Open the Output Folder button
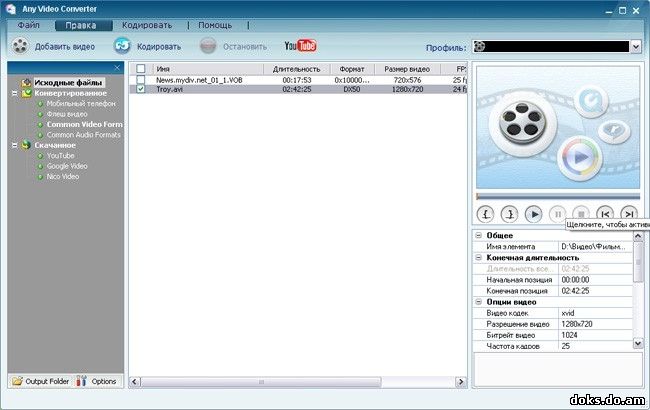 pyautogui.click(x=41, y=381)
